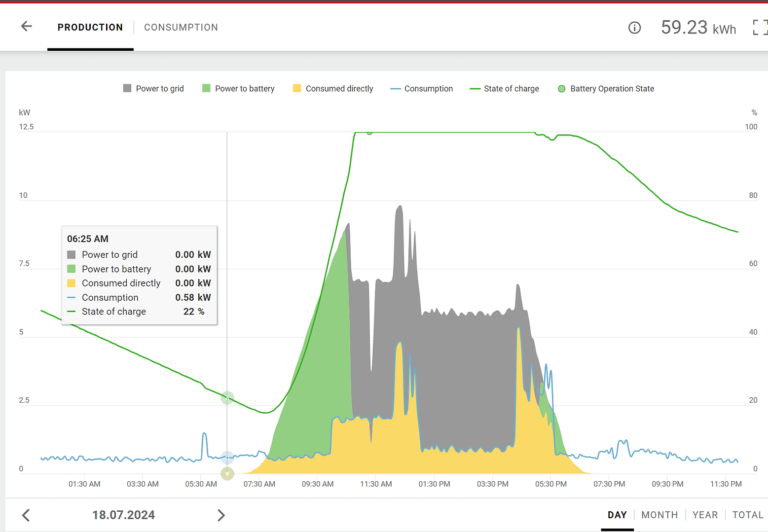This screenshot has height=532, width=768.
Task: Switch to the Consumption tab
Action: (181, 28)
